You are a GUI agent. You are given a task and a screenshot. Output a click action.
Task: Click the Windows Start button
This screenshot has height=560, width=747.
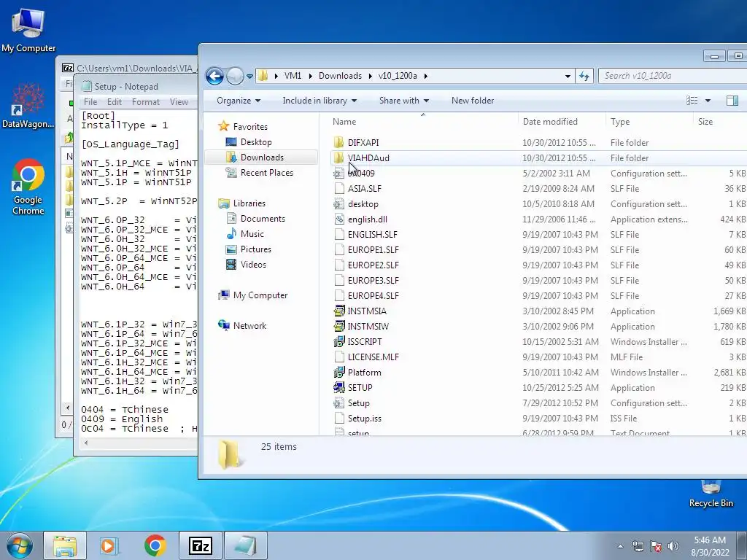point(20,545)
